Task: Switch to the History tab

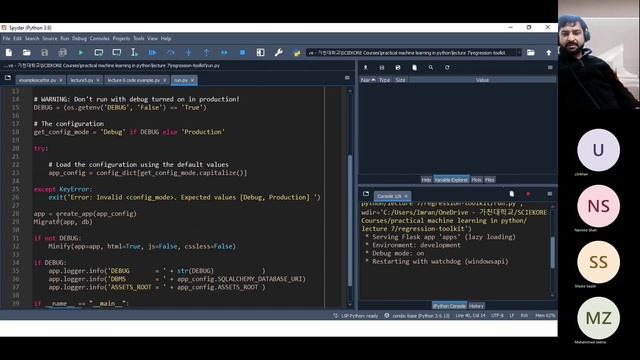Action: [x=476, y=306]
